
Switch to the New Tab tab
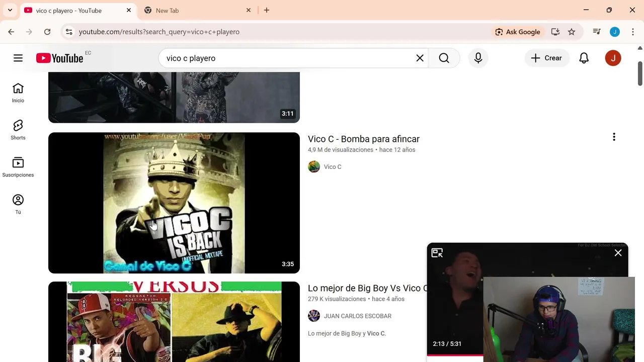point(196,11)
